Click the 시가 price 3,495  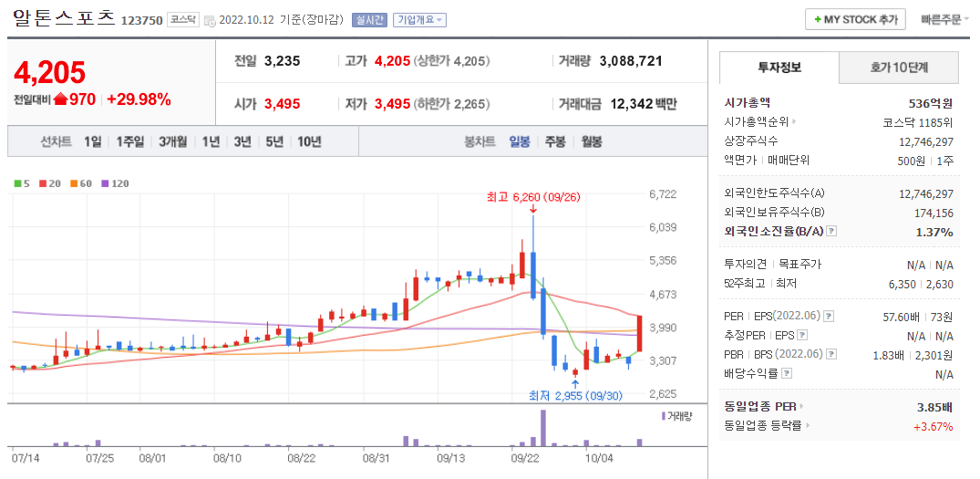[282, 104]
